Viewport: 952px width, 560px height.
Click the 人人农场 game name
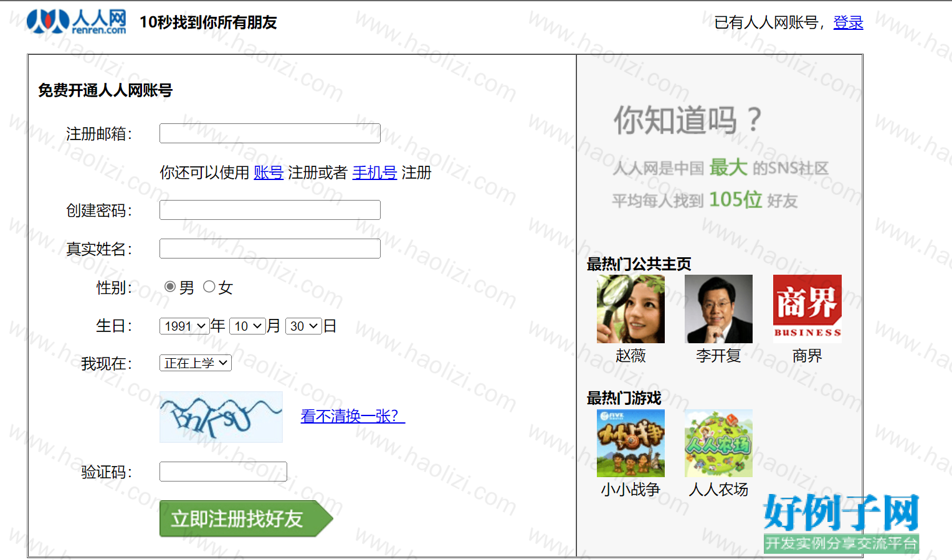point(718,490)
